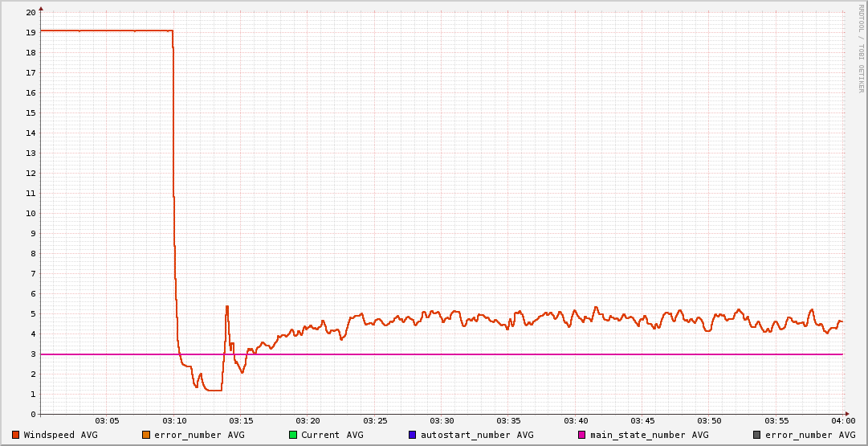Select the y-axis value 10 label
The width and height of the screenshot is (868, 446).
(x=30, y=213)
